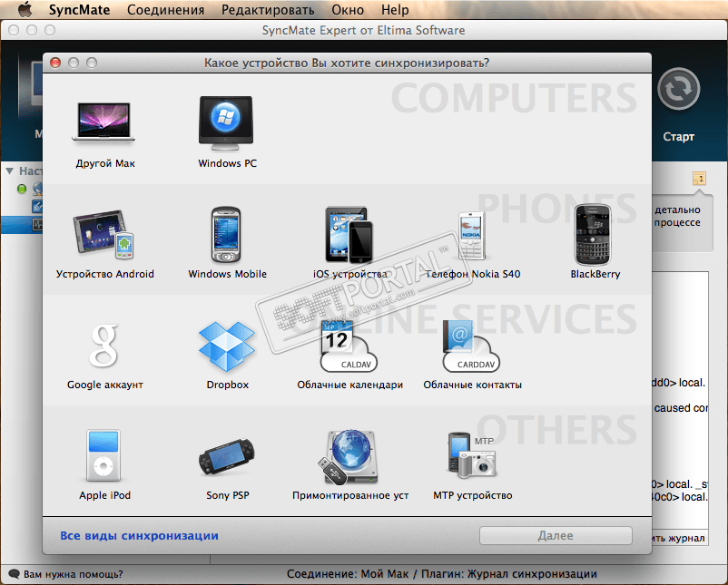
Task: Choose the CARDDAV Облачные контакты icon
Action: [472, 346]
